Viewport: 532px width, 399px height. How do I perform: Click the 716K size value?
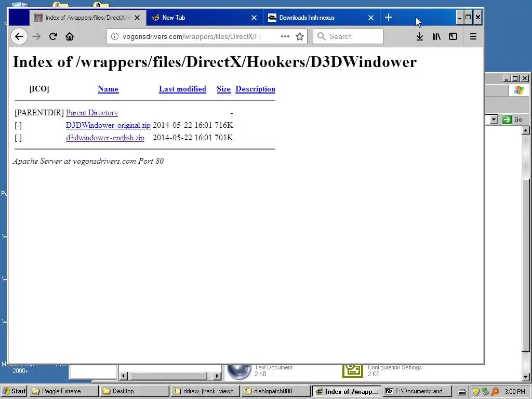click(x=224, y=125)
